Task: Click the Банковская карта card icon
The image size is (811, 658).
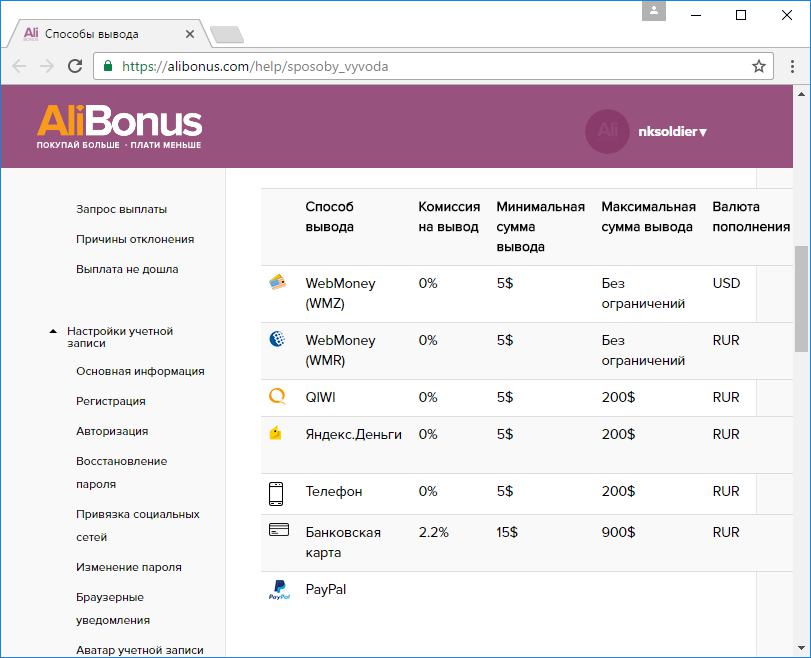Action: 279,530
